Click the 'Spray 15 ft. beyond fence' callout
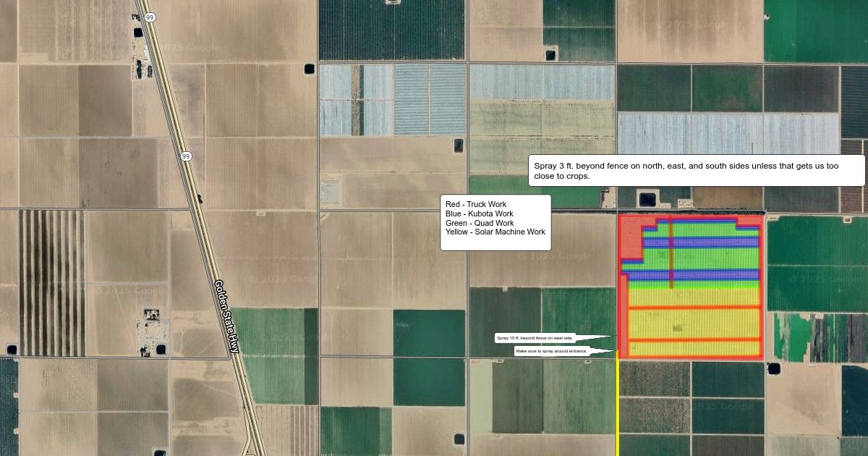Screen dimensions: 868x456 [x=535, y=338]
